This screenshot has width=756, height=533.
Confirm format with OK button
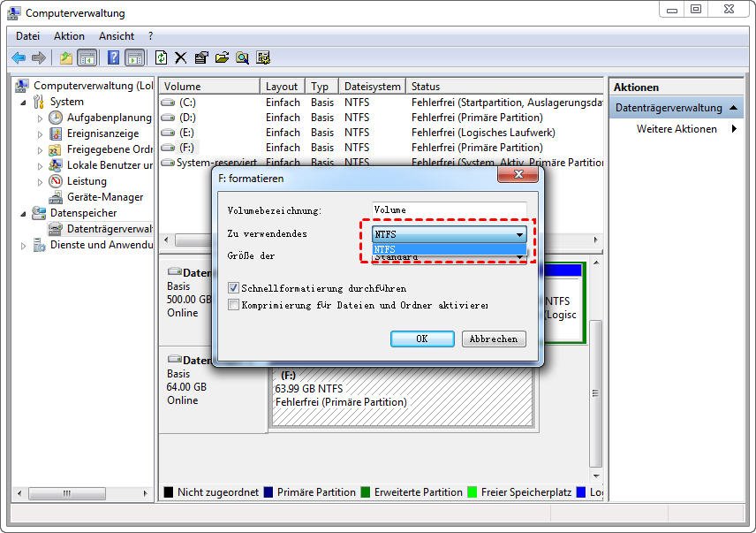pyautogui.click(x=422, y=339)
